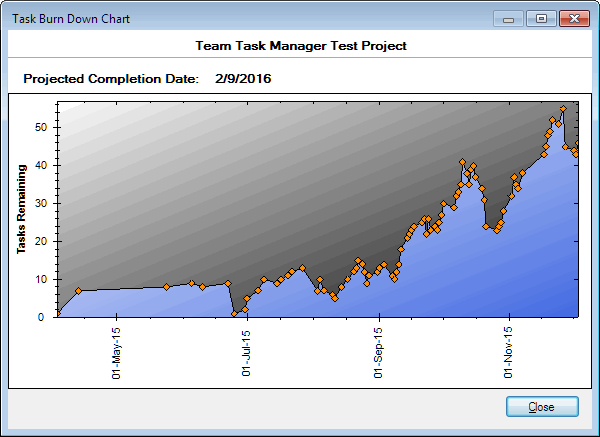This screenshot has width=600, height=437.
Task: Click the lowest orange marker above 01-Jul-15
Action: tap(235, 314)
